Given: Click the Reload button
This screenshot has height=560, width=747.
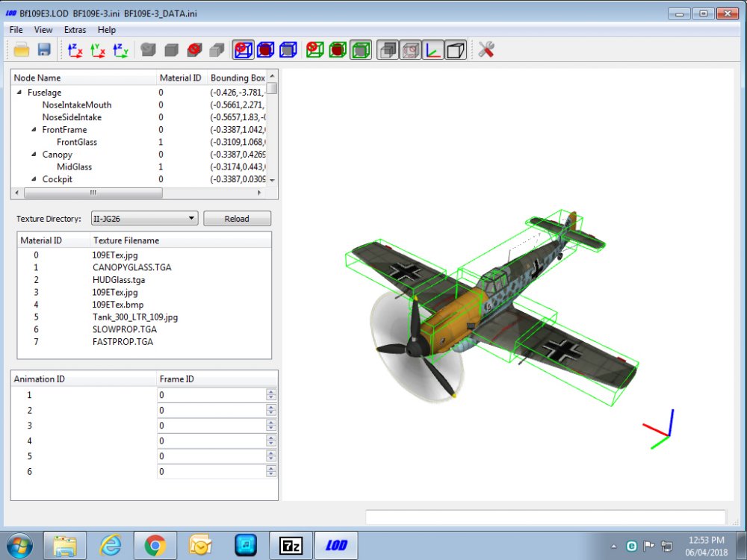Looking at the screenshot, I should click(238, 219).
